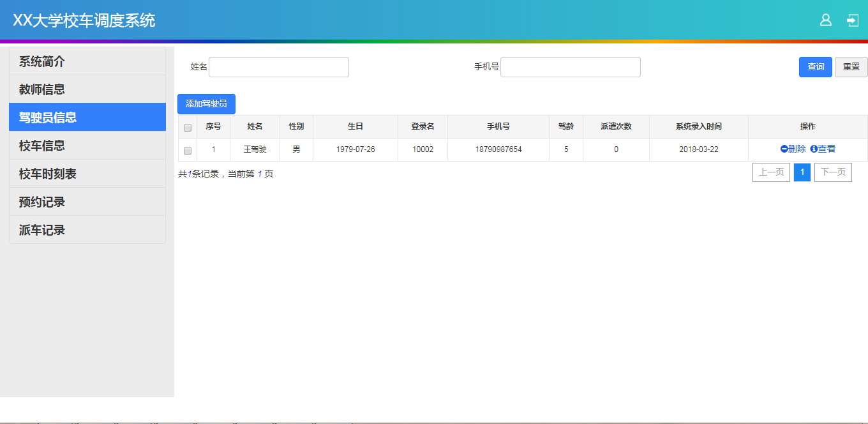Click the 序号 column header

click(x=213, y=126)
